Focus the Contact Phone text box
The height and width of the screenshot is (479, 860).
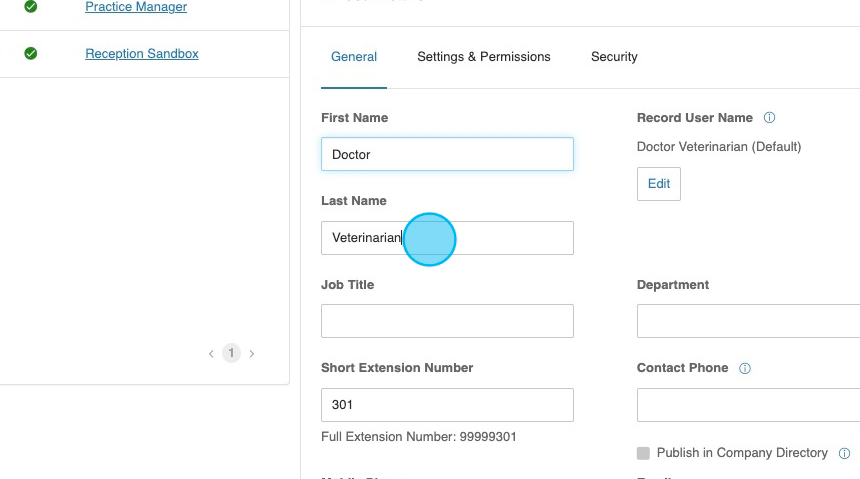[748, 405]
